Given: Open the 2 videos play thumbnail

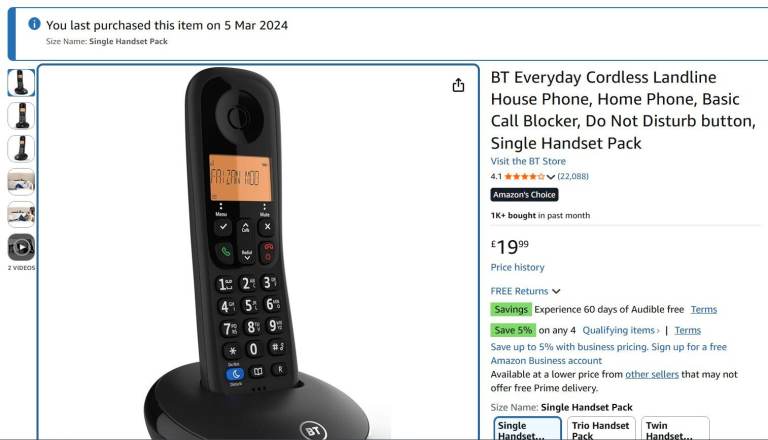Looking at the screenshot, I should (x=21, y=247).
